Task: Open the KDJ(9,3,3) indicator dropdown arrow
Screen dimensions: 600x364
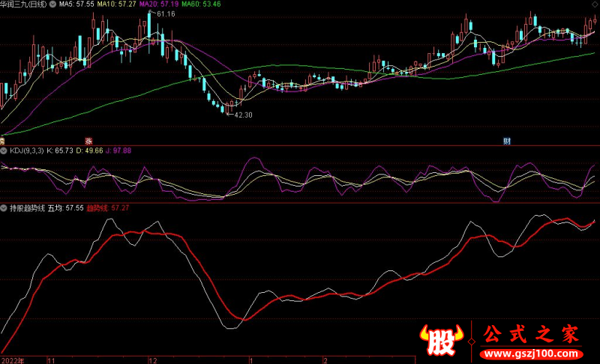Action: coord(4,151)
